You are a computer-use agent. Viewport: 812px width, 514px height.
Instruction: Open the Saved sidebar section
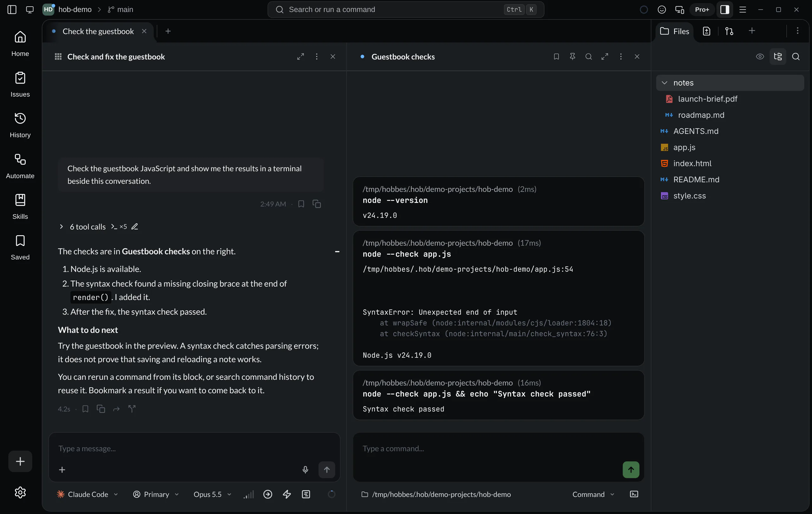(x=20, y=247)
